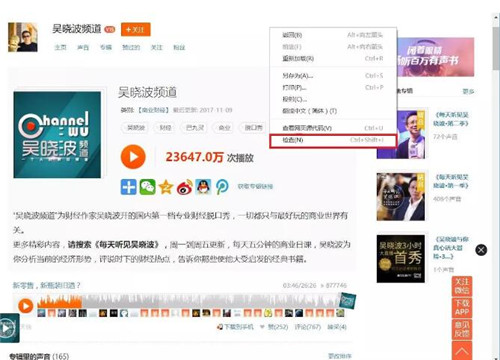
Task: Open the 声音 profile tab
Action: [x=83, y=47]
